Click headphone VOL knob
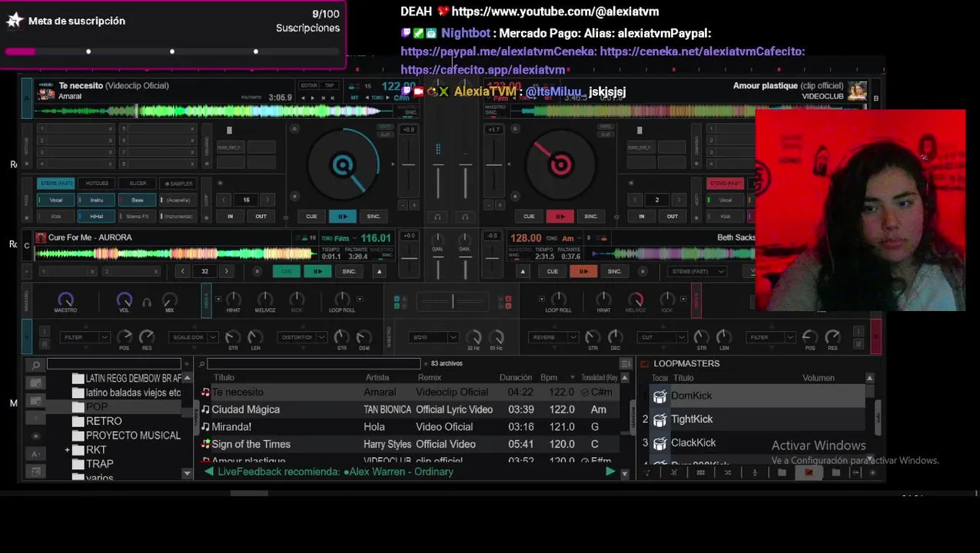980x553 pixels. 124,300
